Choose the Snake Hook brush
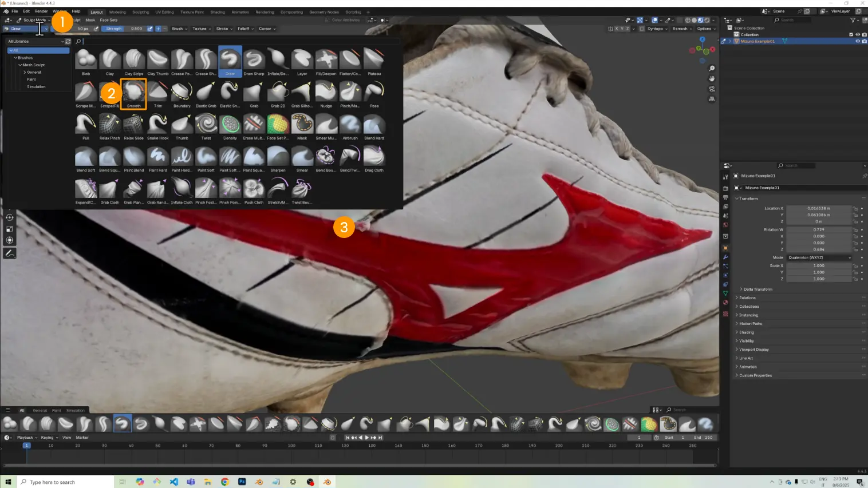 click(157, 125)
